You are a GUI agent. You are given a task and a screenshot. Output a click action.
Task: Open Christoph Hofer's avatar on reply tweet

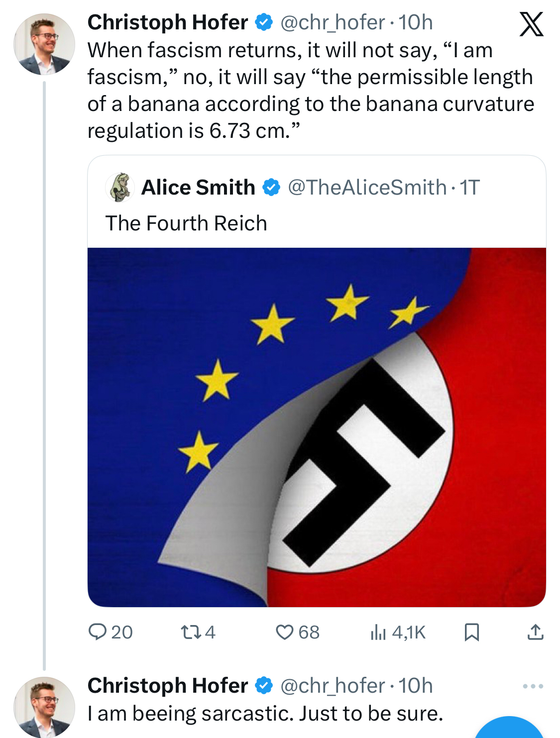(x=44, y=707)
